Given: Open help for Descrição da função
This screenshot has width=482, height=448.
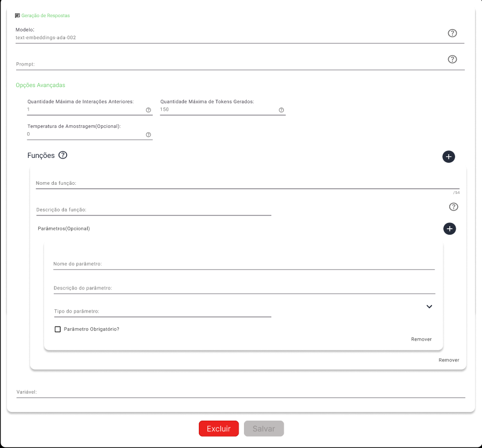Looking at the screenshot, I should click(x=454, y=207).
